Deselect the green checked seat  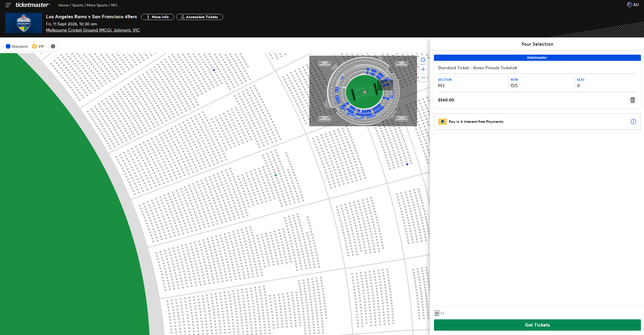(x=276, y=175)
